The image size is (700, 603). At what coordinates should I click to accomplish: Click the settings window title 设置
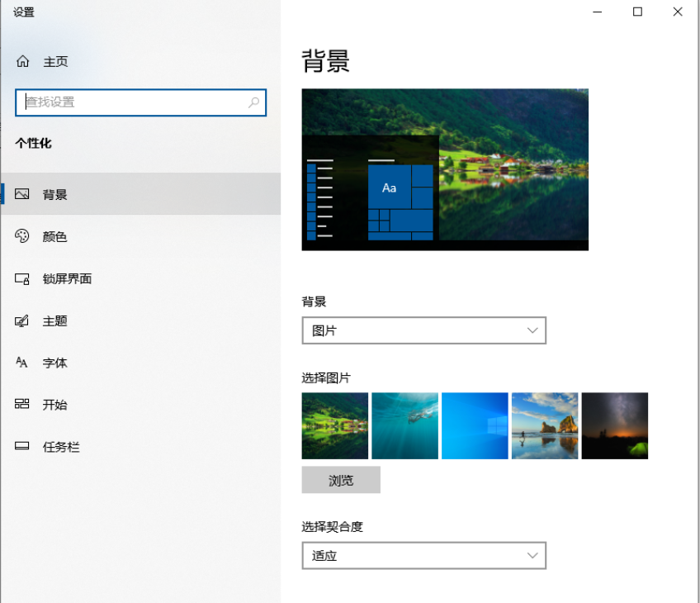(22, 12)
